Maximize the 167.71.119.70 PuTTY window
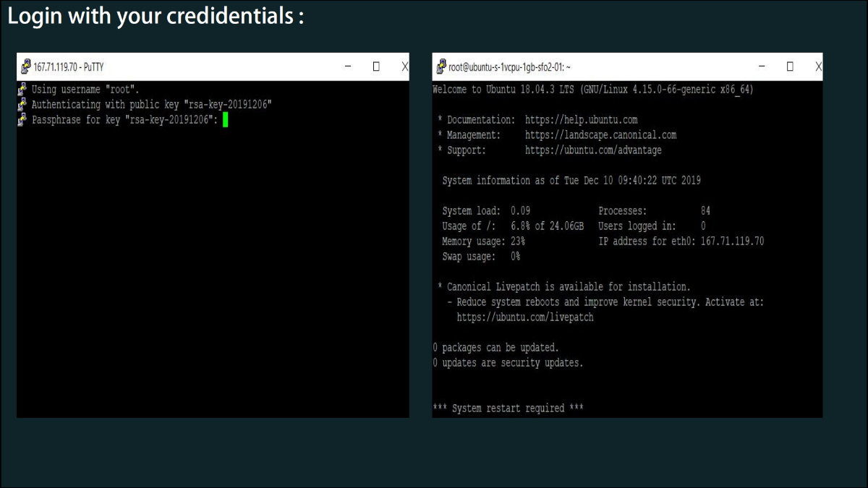868x488 pixels. [376, 67]
